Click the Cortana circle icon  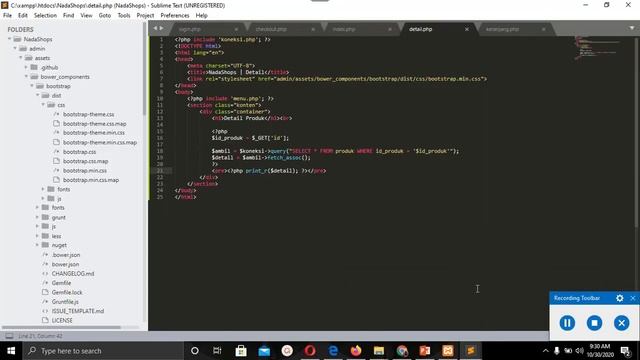pos(195,351)
